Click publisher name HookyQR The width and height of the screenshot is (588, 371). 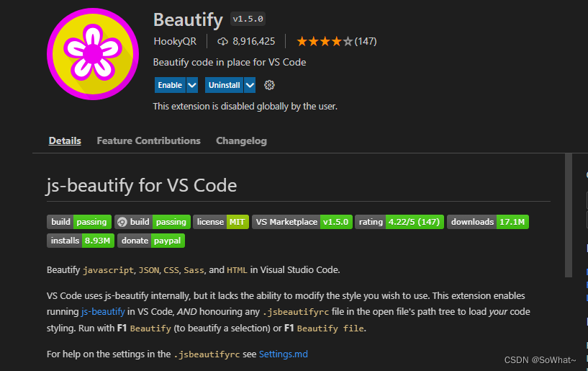click(x=175, y=41)
